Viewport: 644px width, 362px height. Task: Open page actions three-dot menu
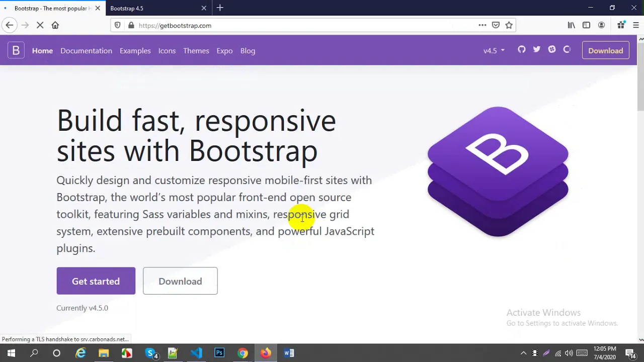[x=482, y=25]
